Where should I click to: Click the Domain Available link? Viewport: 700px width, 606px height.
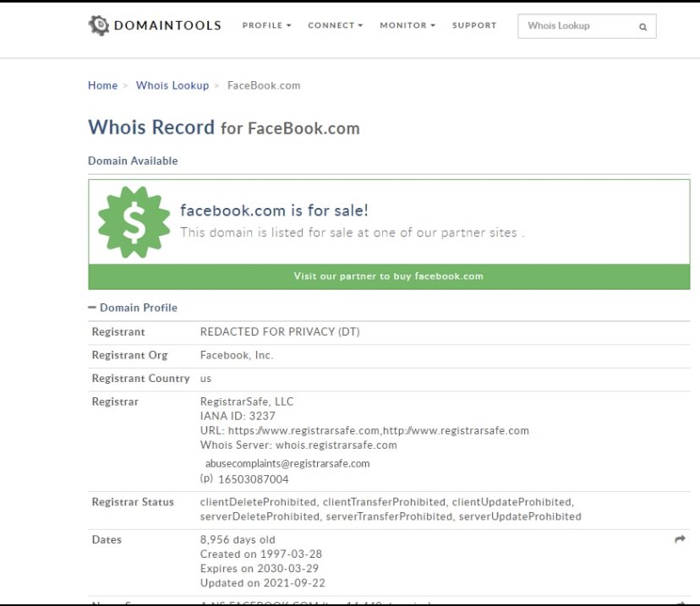(x=133, y=161)
